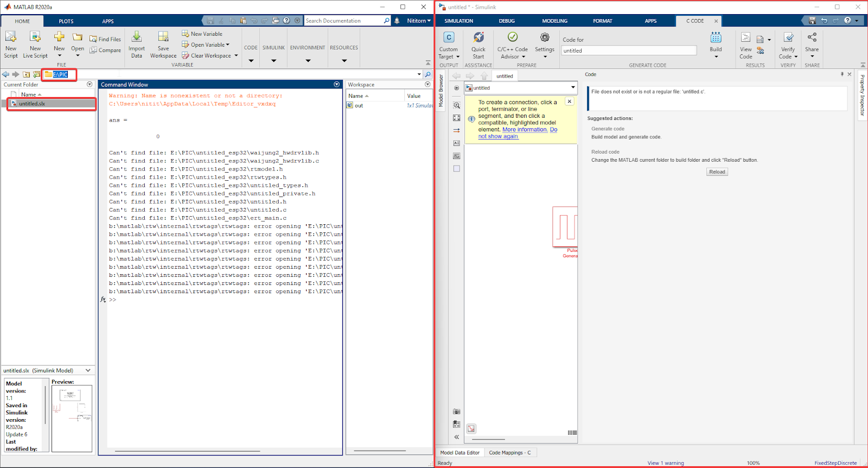Click the Build icon in Simulink

(x=716, y=37)
